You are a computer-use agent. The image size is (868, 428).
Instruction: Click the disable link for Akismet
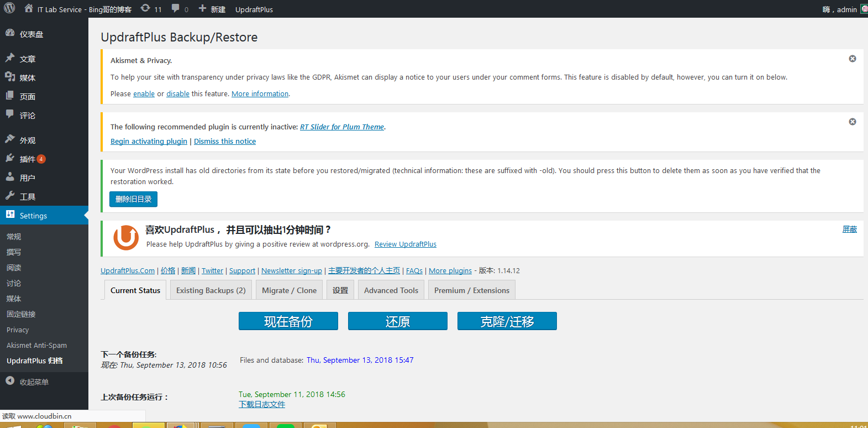(178, 94)
